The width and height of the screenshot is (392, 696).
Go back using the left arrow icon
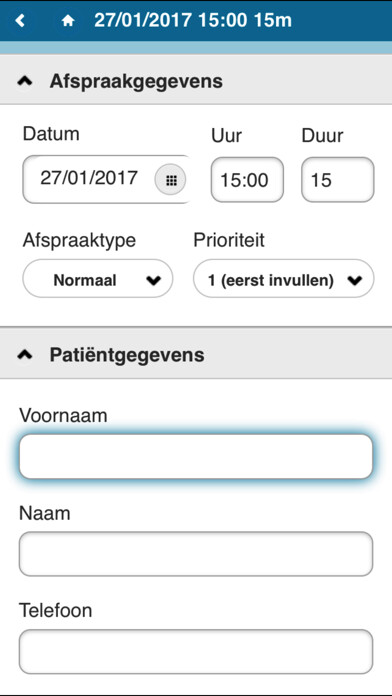[20, 20]
